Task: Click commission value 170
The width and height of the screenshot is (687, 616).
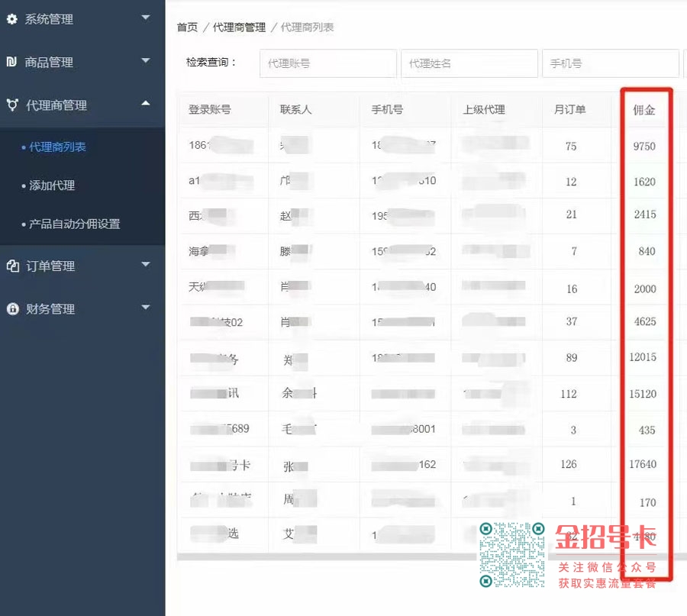Action: point(647,502)
